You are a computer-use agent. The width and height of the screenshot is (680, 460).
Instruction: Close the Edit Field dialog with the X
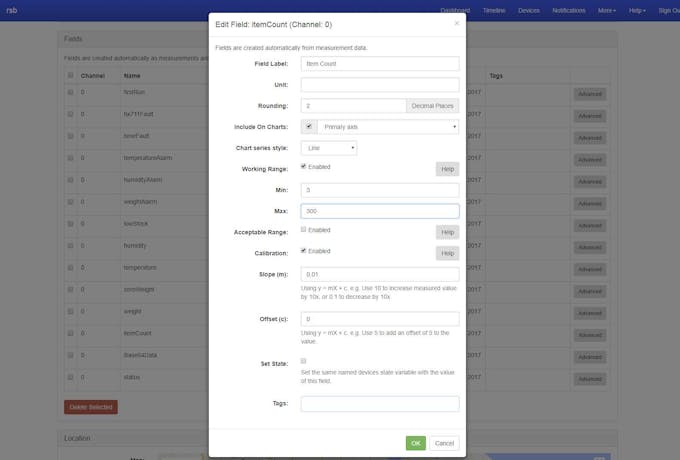(x=457, y=23)
